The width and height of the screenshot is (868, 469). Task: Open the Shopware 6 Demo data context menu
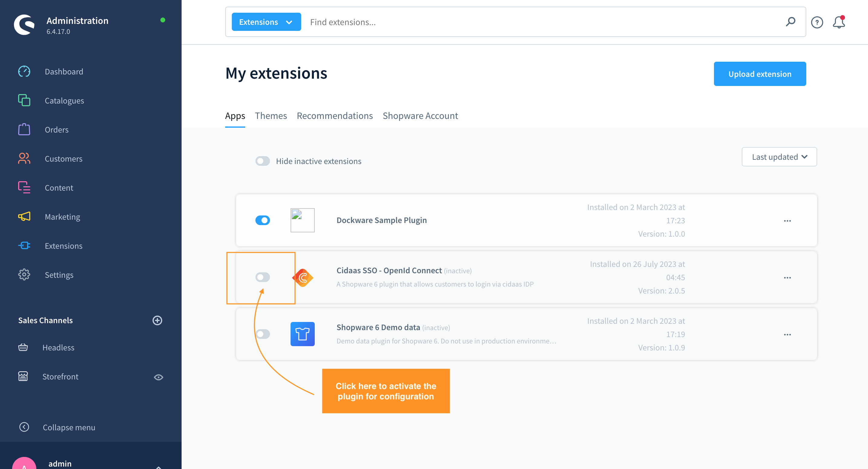[787, 334]
